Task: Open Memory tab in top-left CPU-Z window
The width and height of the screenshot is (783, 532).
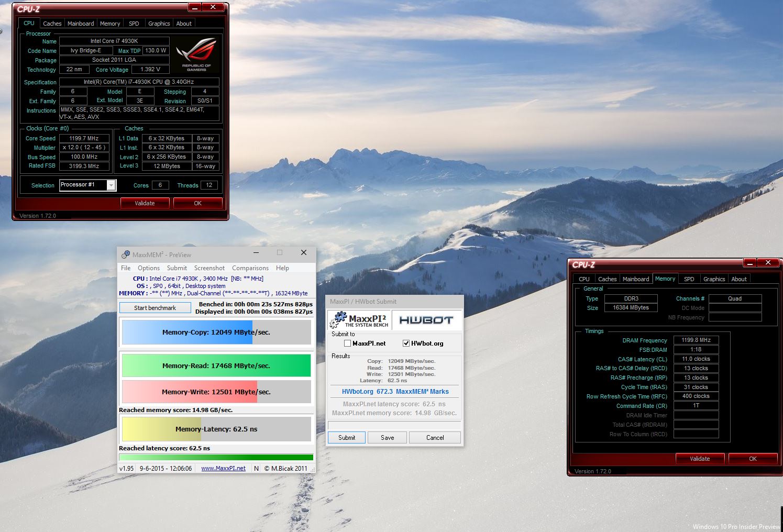Action: click(110, 24)
